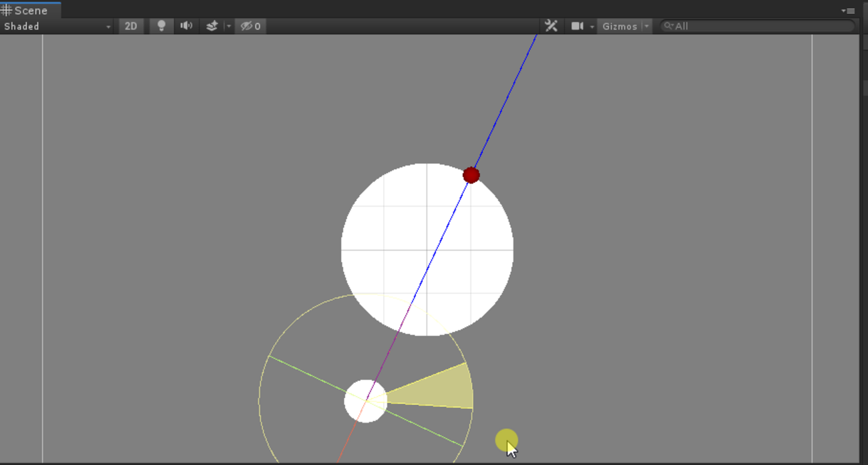Click the camera preview icon in toolbar

click(578, 26)
